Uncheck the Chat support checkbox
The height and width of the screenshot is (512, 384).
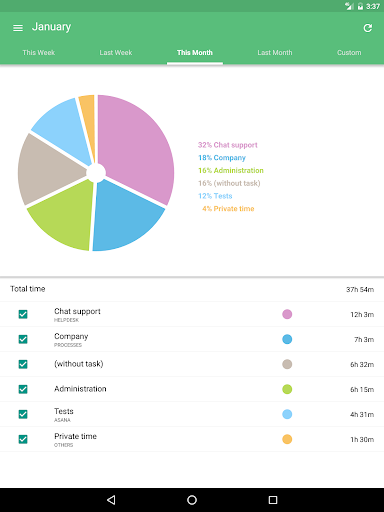coord(23,314)
